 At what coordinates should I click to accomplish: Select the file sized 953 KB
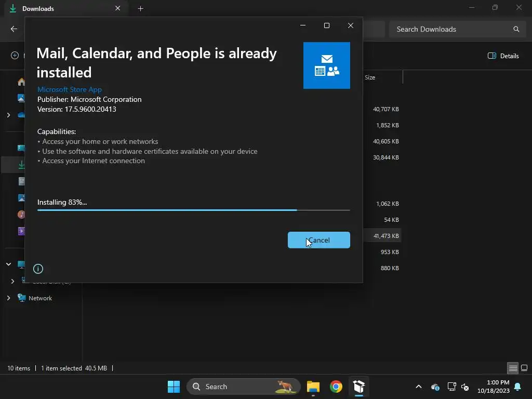390,252
